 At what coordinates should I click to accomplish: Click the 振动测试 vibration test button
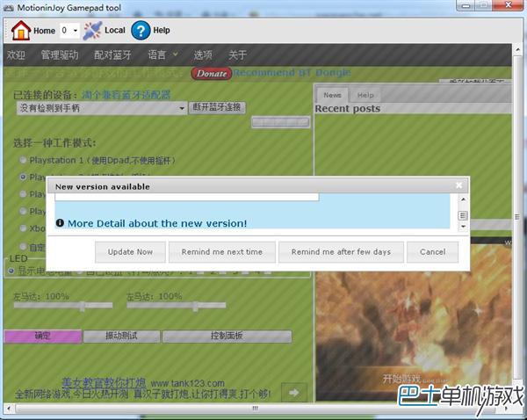coord(121,336)
